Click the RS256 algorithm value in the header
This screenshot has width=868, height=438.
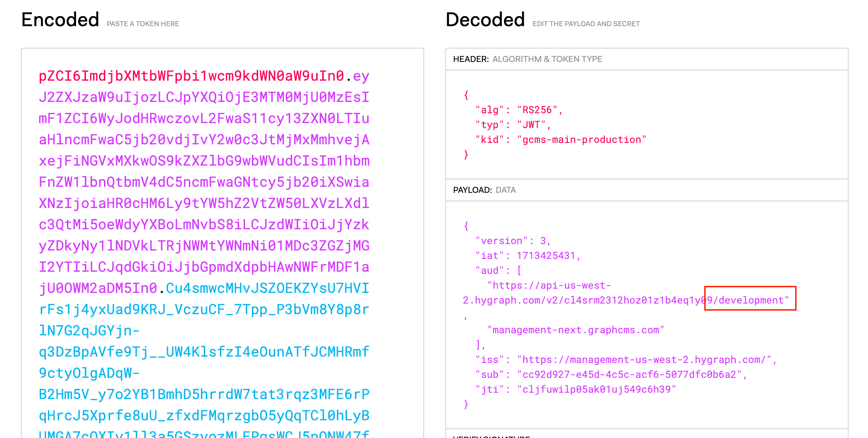[540, 110]
